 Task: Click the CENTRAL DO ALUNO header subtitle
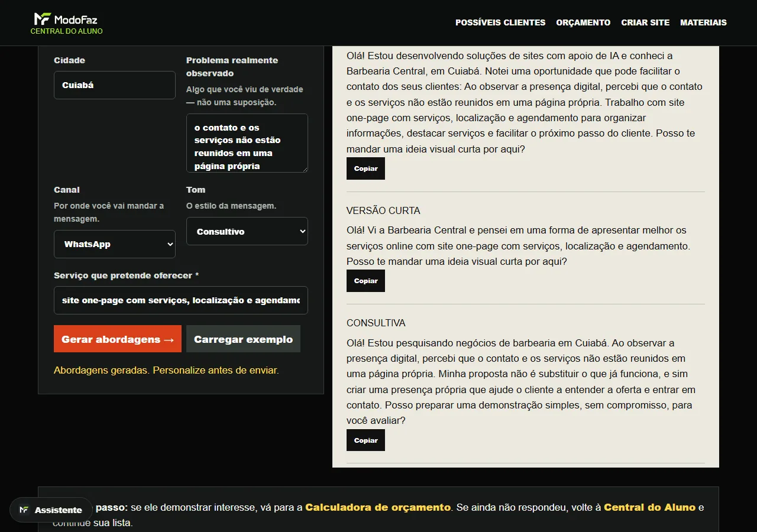point(67,31)
